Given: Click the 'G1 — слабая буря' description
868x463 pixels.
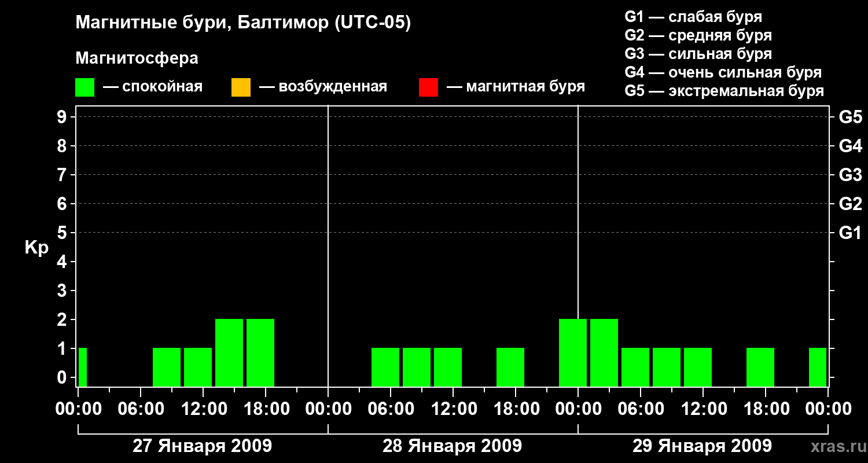Looking at the screenshot, I should [x=693, y=17].
